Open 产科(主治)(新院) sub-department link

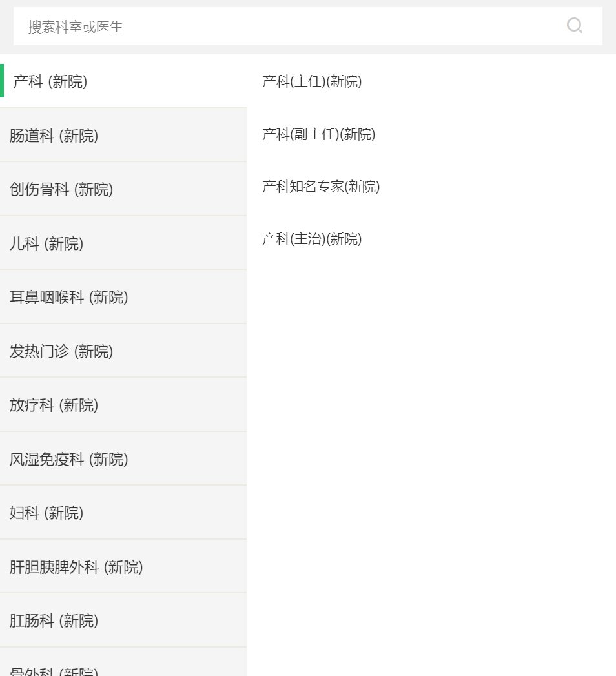point(312,239)
